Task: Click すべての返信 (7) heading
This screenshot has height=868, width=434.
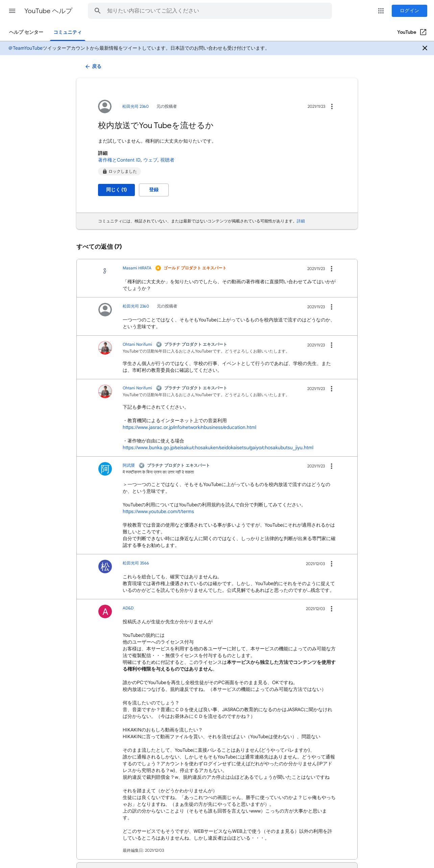Action: pyautogui.click(x=99, y=247)
